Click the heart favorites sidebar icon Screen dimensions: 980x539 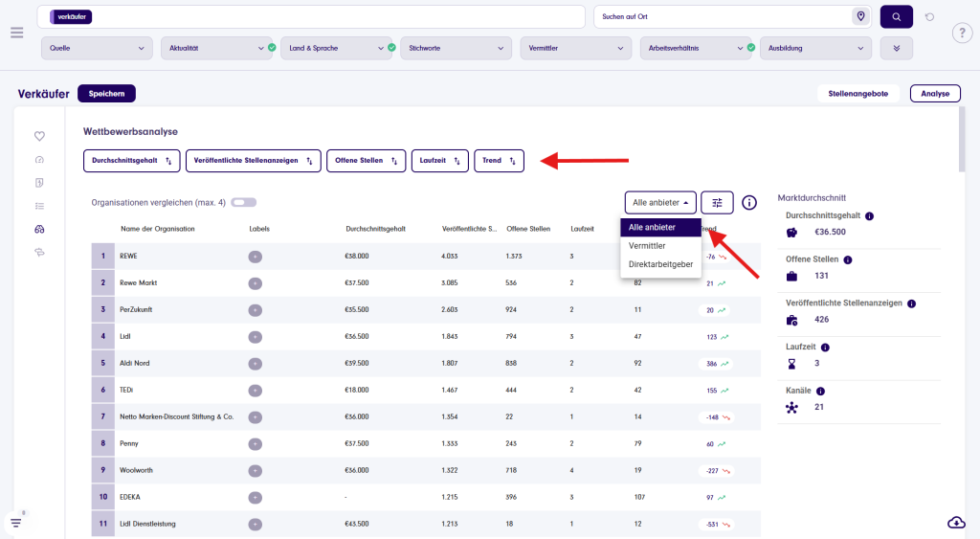39,136
